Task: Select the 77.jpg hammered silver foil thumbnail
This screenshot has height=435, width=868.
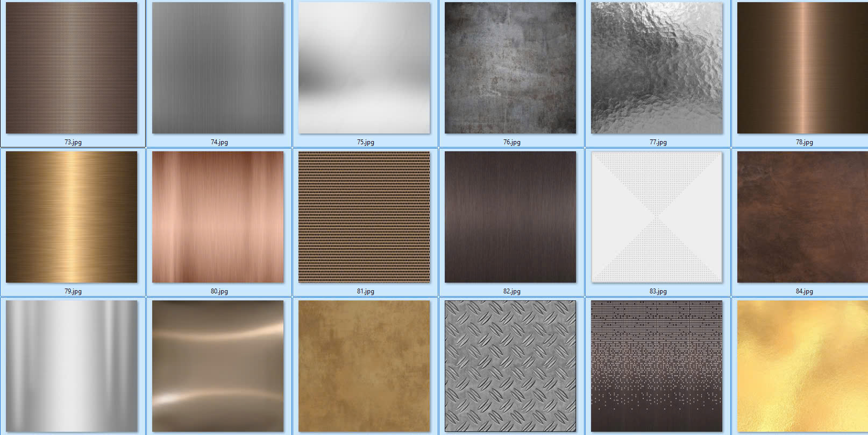Action: pos(657,68)
